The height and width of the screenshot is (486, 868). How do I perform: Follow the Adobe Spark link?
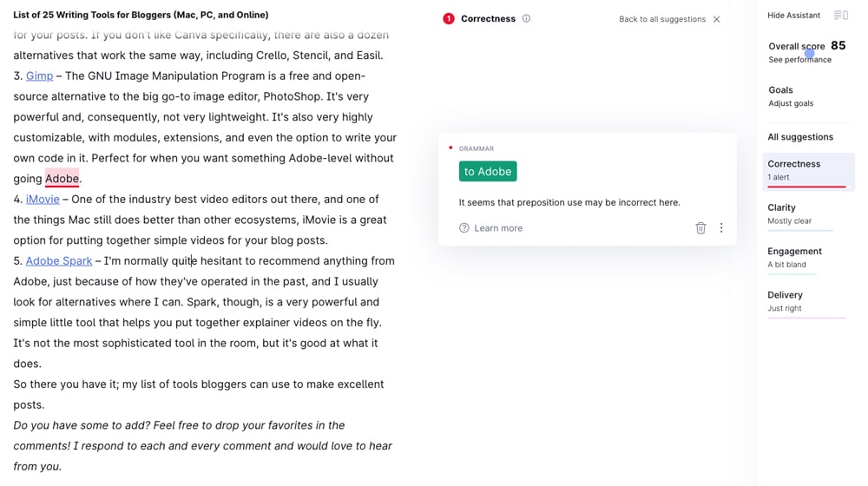59,261
